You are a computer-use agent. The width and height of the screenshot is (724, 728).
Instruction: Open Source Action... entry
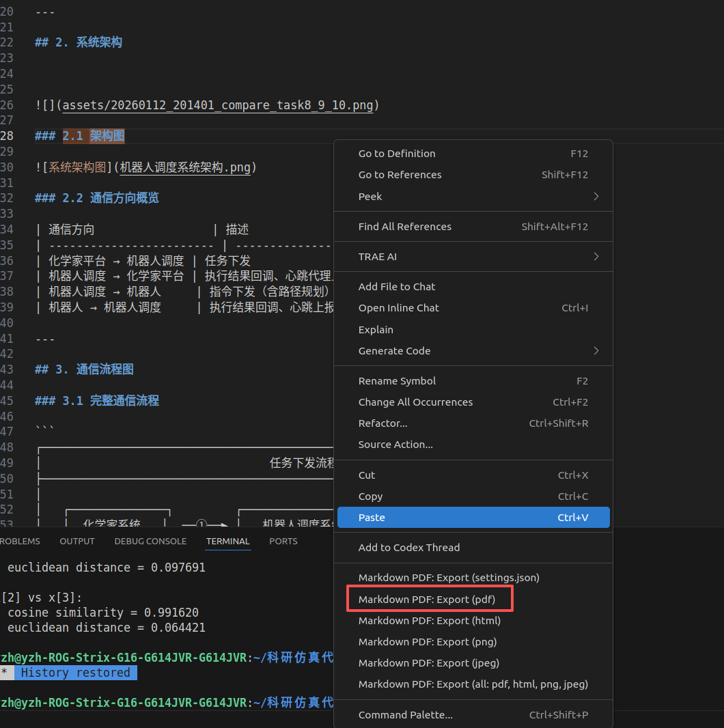[x=473, y=445]
